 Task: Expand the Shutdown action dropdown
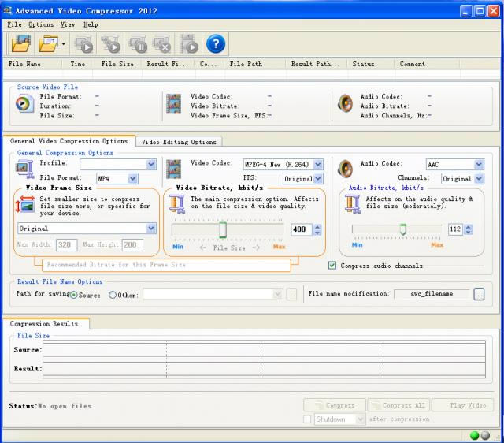coord(361,419)
